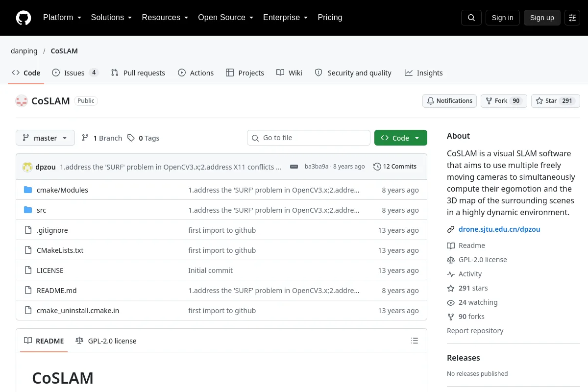Expand the Platform menu in header
The width and height of the screenshot is (588, 392).
tap(62, 18)
